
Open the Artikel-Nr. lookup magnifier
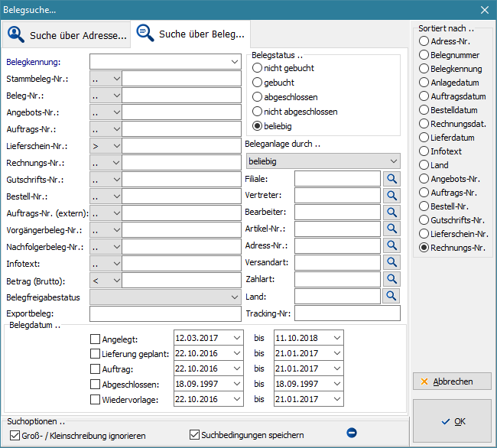(391, 229)
